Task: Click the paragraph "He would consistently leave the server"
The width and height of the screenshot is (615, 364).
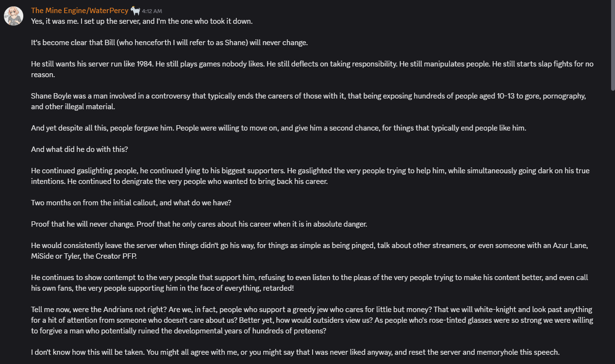Action: [x=310, y=251]
